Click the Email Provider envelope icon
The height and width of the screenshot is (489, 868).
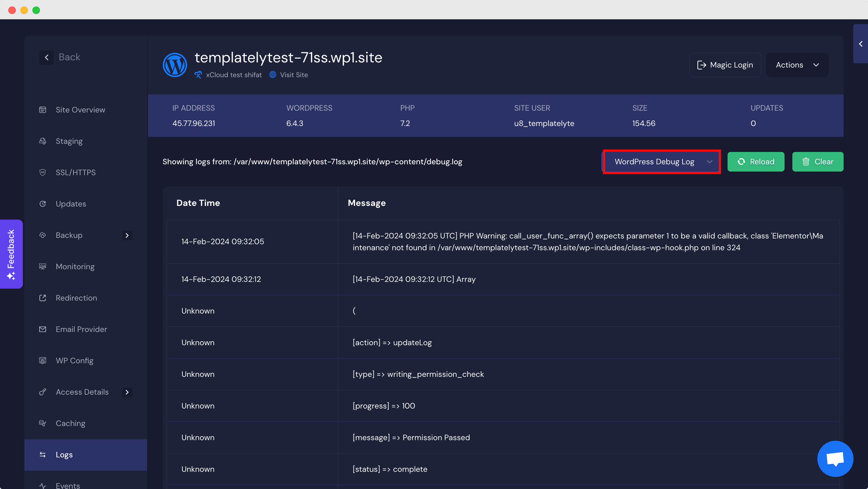click(42, 329)
